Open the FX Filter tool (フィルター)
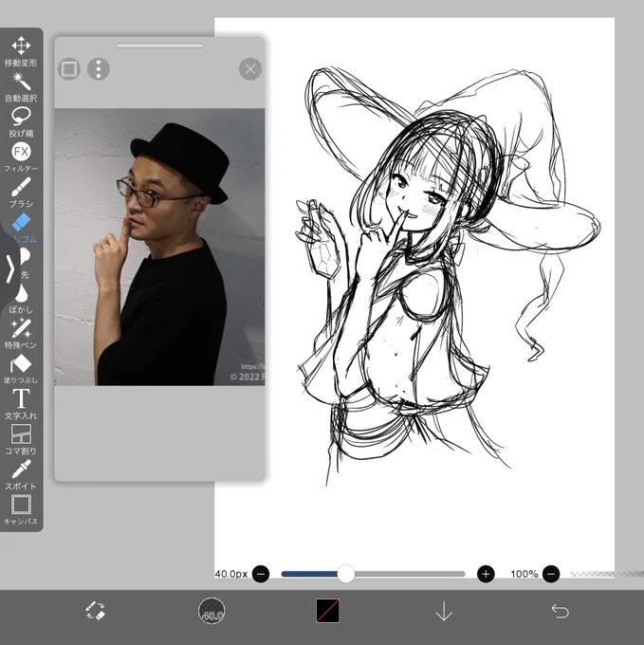The height and width of the screenshot is (645, 644). tap(21, 157)
